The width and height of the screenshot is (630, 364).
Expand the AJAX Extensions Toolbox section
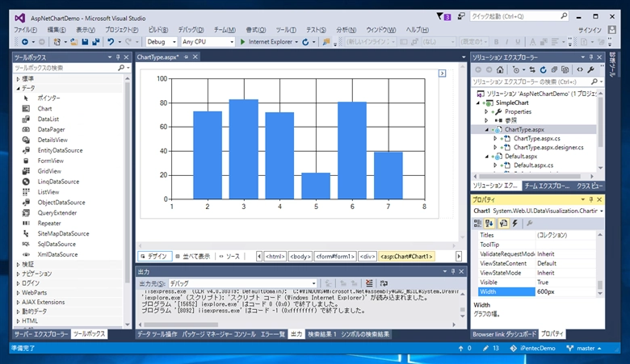pyautogui.click(x=18, y=302)
